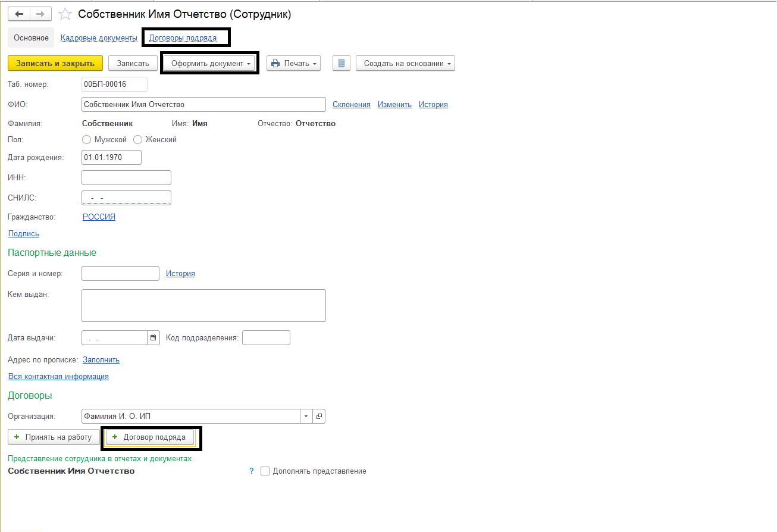Open calendar picker for Дата выдачи
777x532 pixels.
tap(153, 338)
